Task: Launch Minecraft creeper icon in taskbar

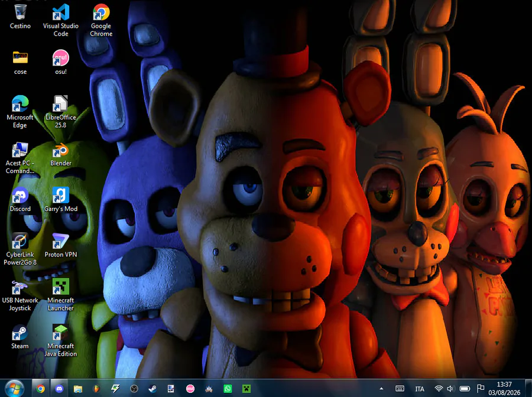Action: click(x=246, y=389)
